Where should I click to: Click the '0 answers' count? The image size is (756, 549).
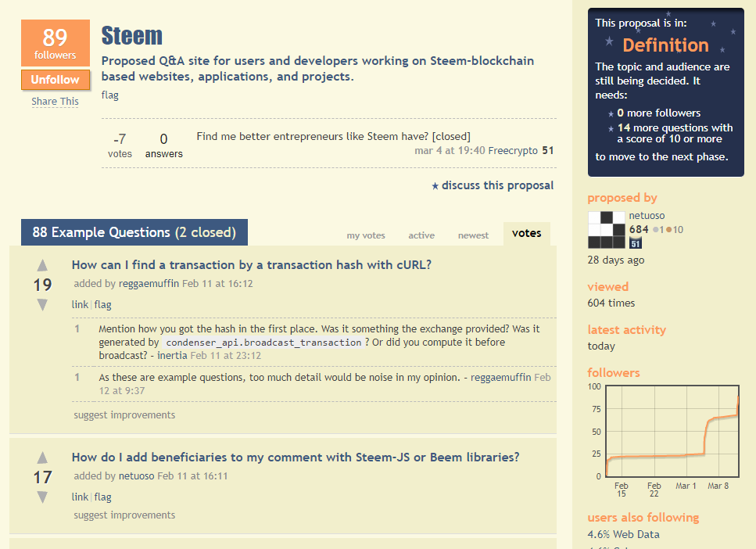[164, 145]
